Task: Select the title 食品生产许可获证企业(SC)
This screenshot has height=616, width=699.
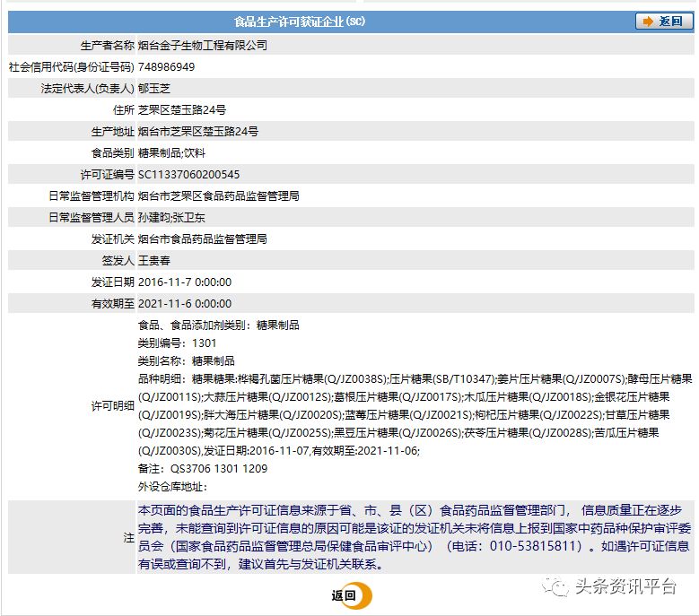Action: (300, 22)
